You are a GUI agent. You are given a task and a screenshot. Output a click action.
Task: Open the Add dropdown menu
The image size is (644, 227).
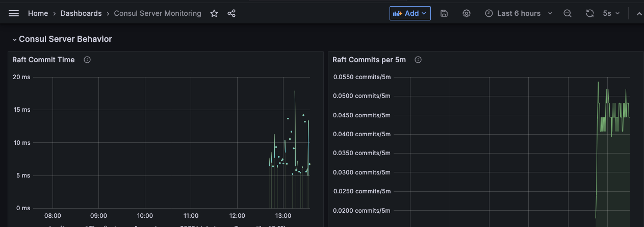410,13
